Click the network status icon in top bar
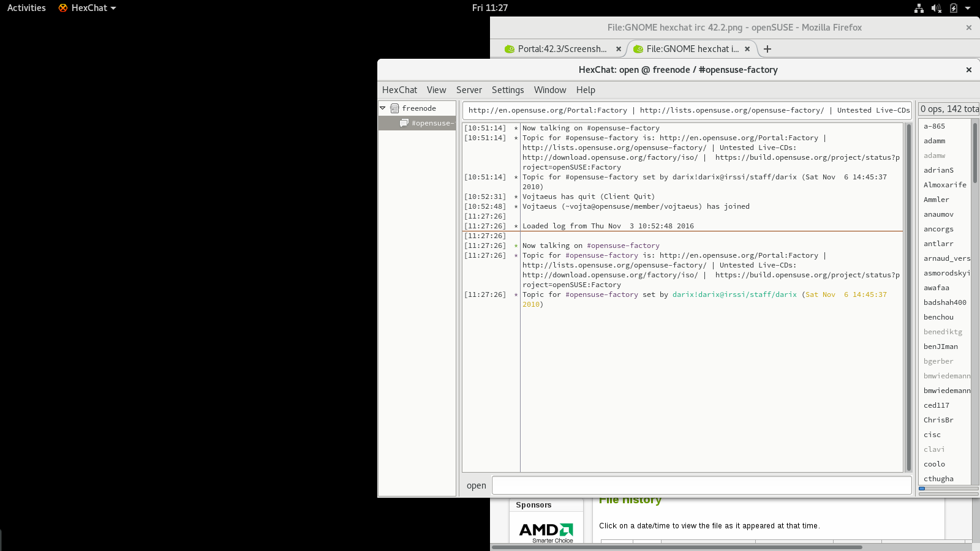The image size is (980, 551). pos(919,8)
